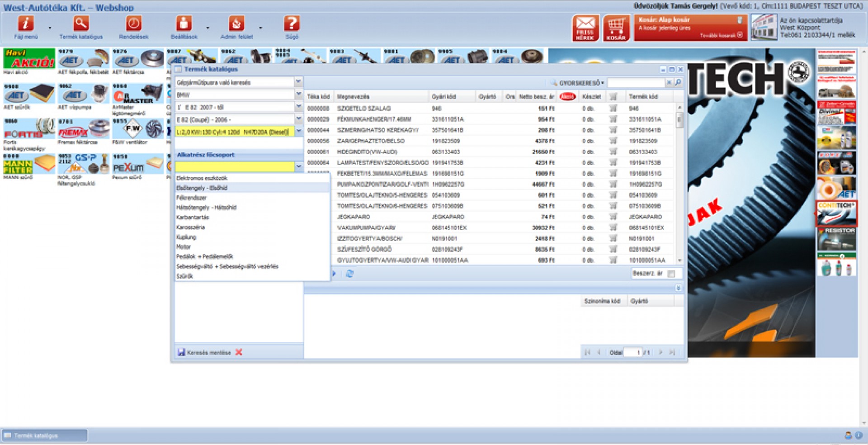Click the user icon in bottom status bar
Image resolution: width=868 pixels, height=445 pixels.
[x=848, y=436]
